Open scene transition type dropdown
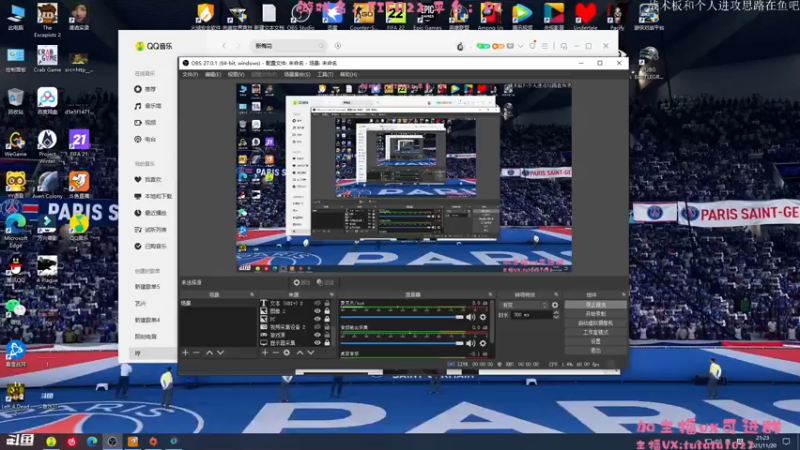Screen dimensions: 800x450 click(x=524, y=305)
